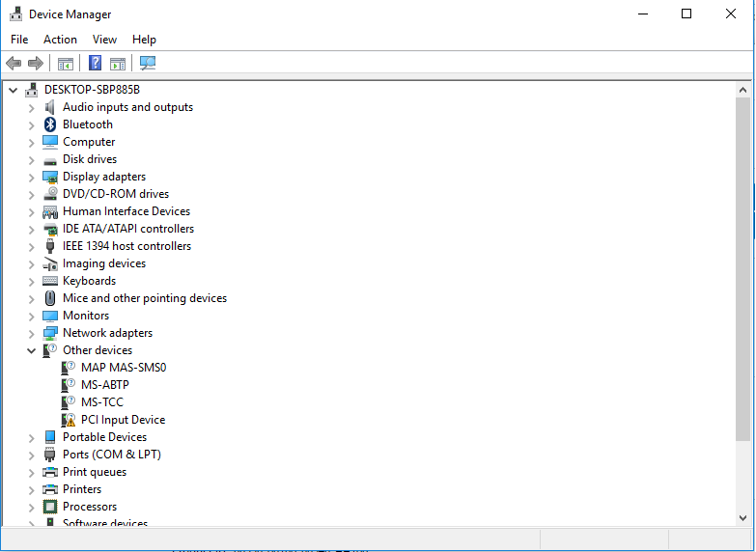Click the Human Interface Devices icon
Image resolution: width=756 pixels, height=552 pixels.
coord(49,211)
